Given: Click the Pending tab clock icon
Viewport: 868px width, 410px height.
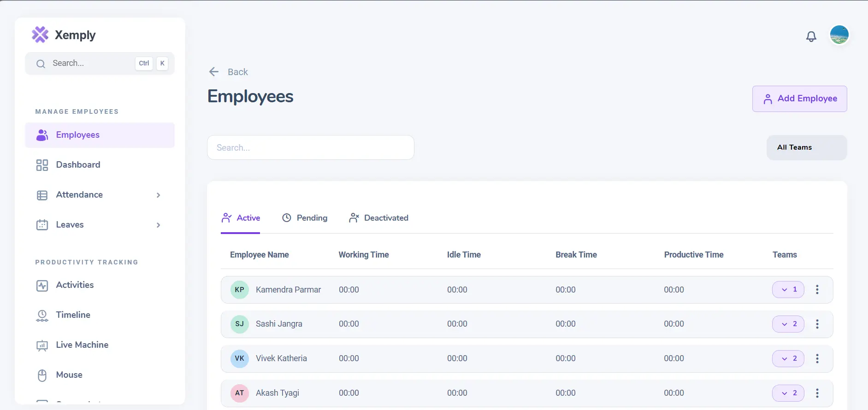Looking at the screenshot, I should pos(287,218).
